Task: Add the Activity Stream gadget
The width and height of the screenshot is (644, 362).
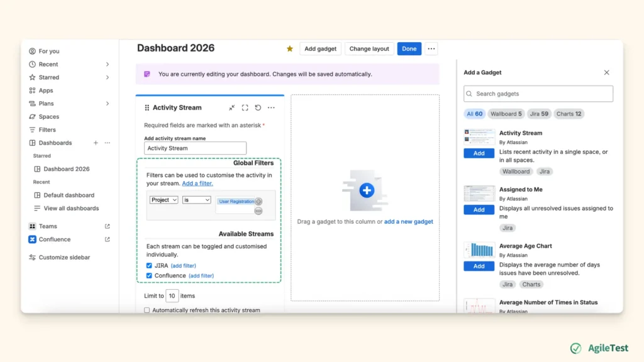Action: 479,153
